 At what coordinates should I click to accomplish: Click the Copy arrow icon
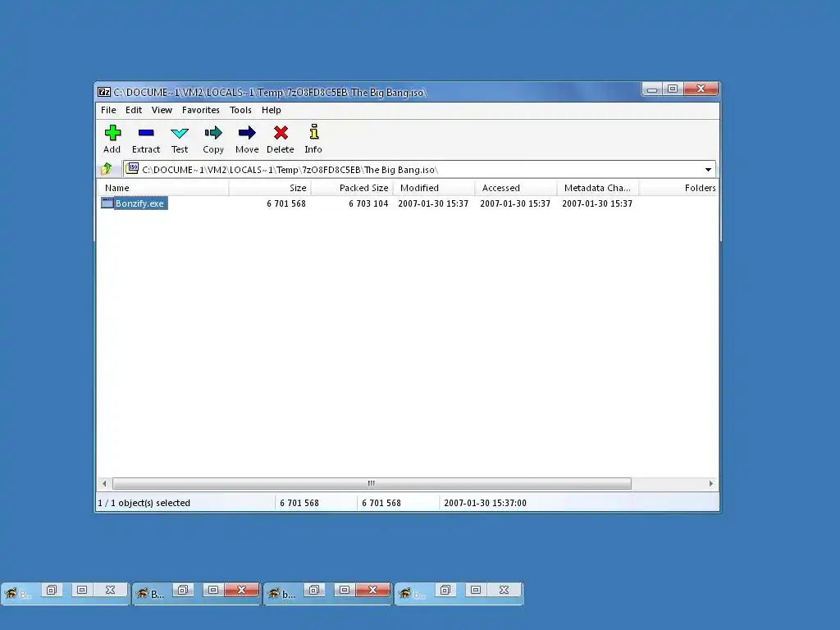pos(213,132)
